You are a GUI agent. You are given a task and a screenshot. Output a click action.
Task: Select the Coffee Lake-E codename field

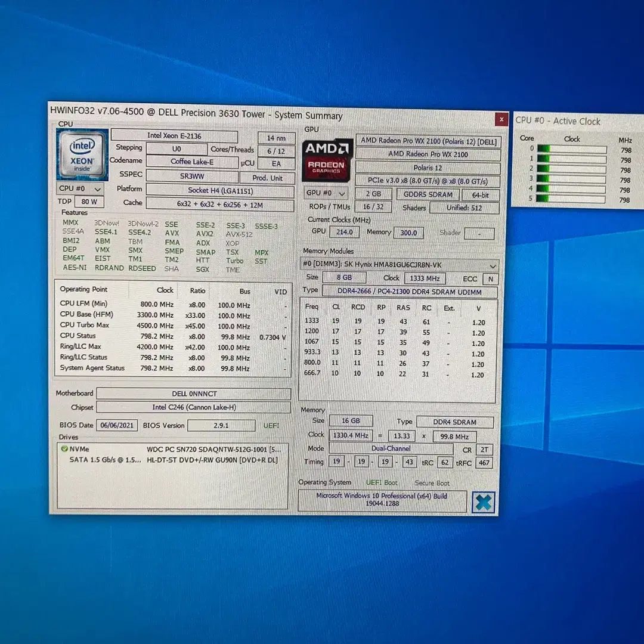[x=192, y=162]
